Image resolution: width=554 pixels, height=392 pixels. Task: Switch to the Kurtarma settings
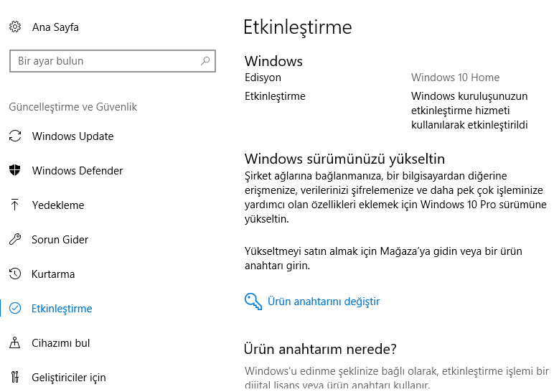tap(53, 274)
